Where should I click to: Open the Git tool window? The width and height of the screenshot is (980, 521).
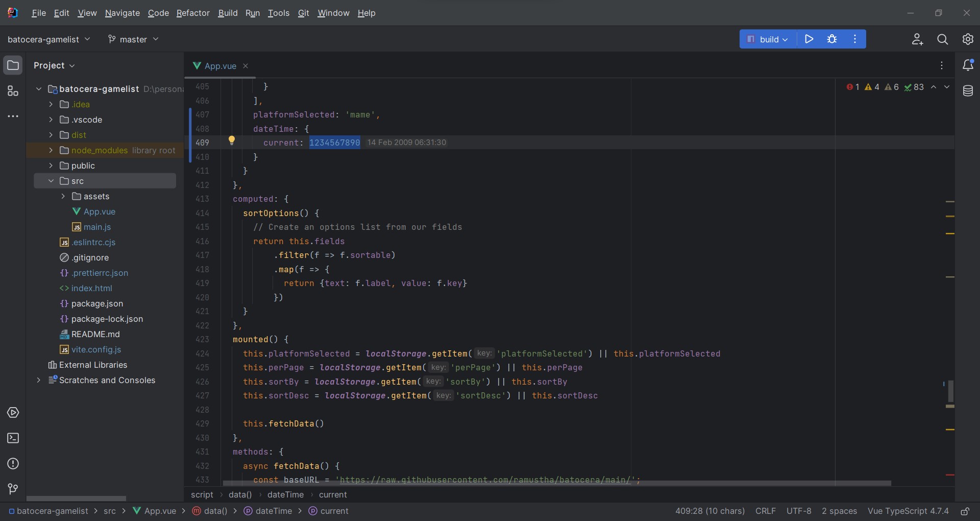tap(13, 489)
